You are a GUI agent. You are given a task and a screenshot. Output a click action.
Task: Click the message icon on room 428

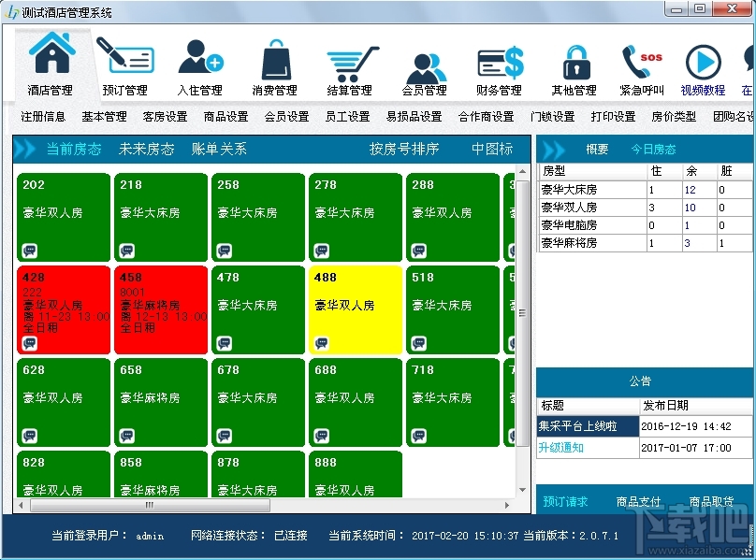30,343
